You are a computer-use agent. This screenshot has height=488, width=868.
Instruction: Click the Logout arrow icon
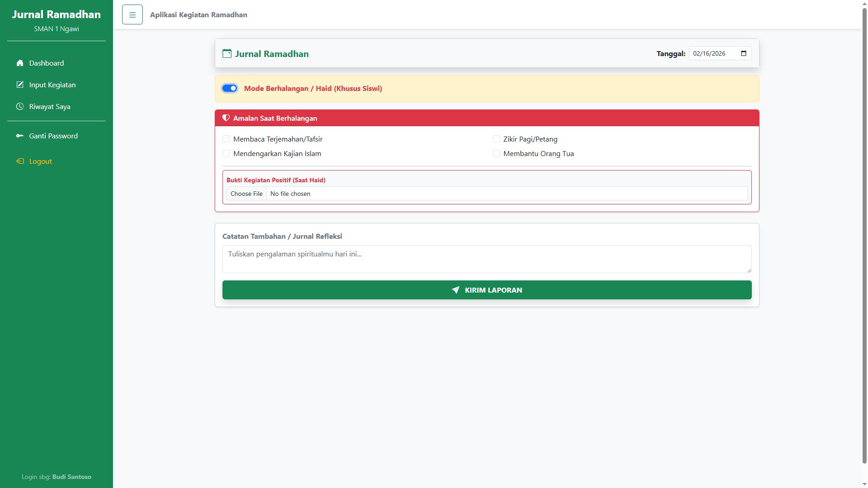(x=20, y=161)
